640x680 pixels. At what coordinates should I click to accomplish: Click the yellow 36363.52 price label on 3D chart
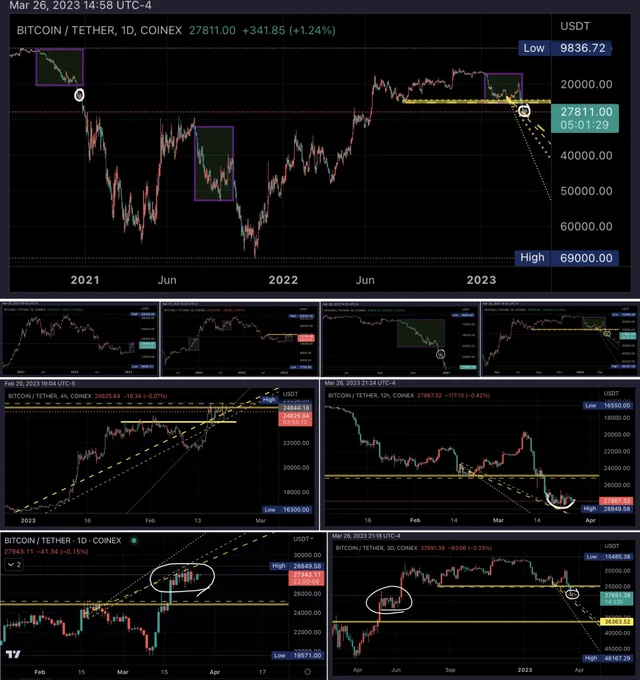coord(616,621)
